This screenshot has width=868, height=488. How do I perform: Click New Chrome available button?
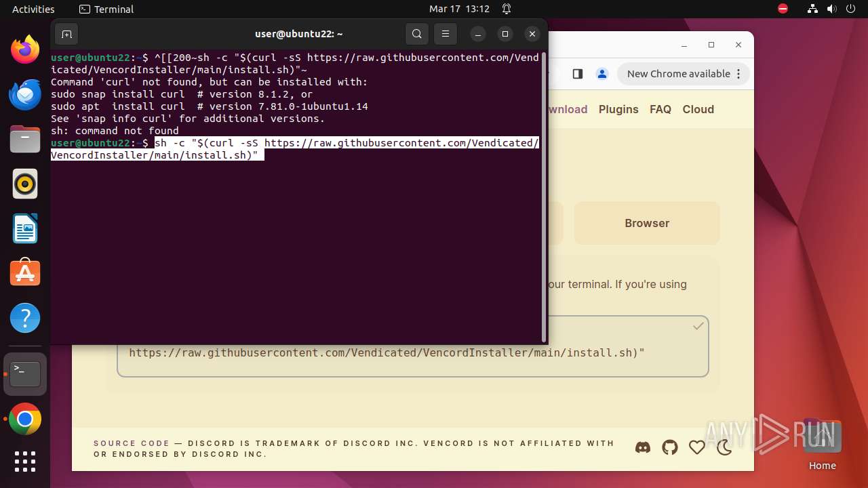pos(684,74)
